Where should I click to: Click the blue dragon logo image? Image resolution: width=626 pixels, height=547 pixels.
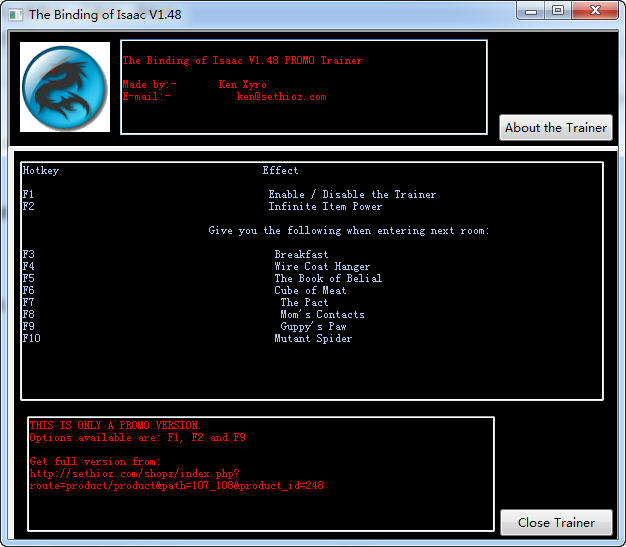pyautogui.click(x=65, y=87)
